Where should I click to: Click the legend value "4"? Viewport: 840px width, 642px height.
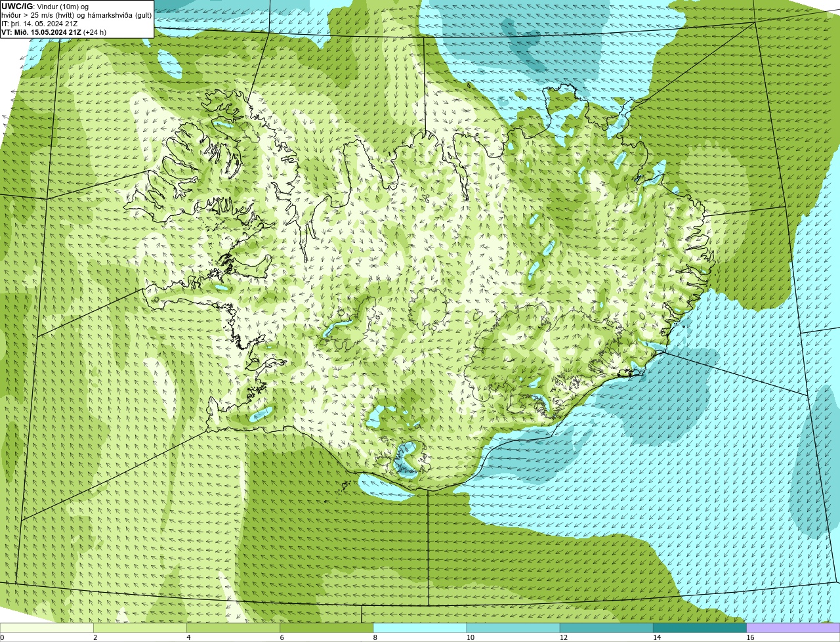pyautogui.click(x=188, y=637)
